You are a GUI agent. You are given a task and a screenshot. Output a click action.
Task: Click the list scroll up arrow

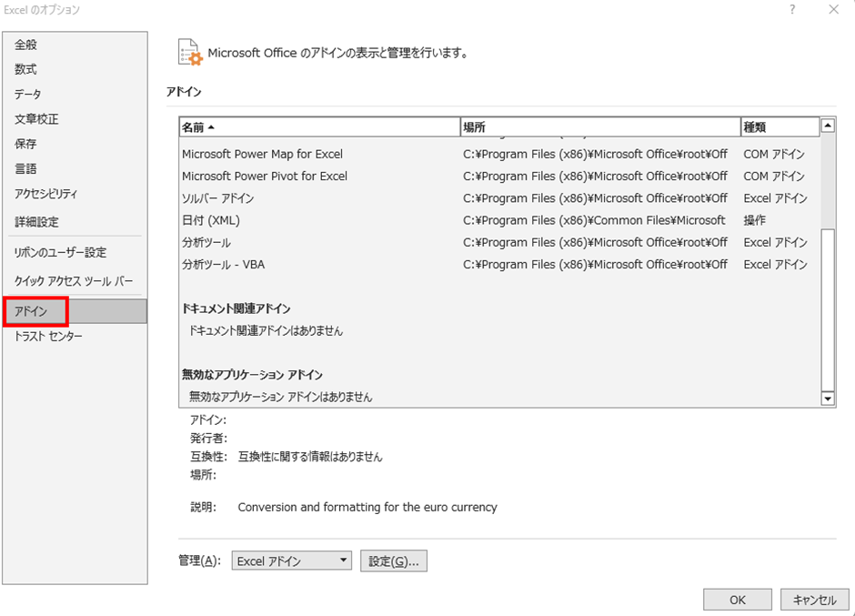coord(828,126)
